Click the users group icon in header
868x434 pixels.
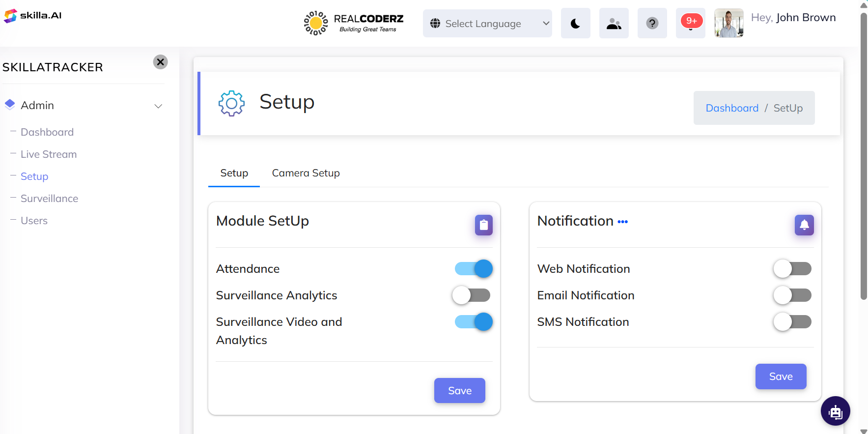point(614,24)
